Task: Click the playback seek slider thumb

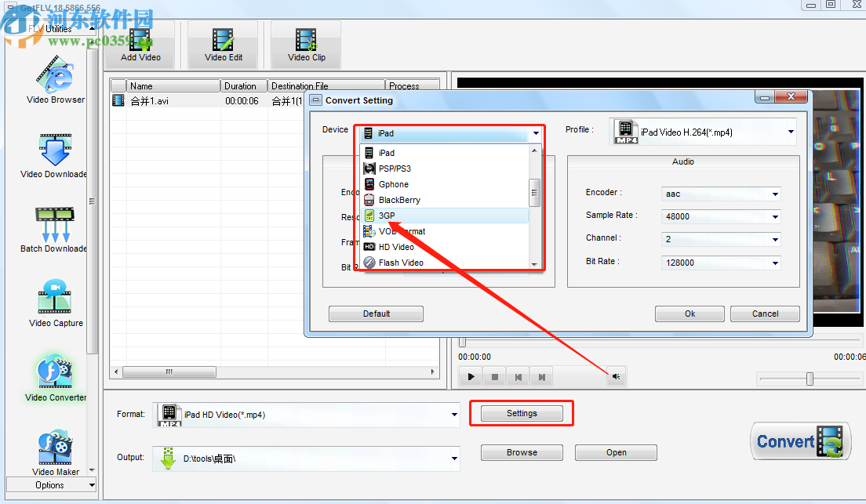Action: click(463, 343)
